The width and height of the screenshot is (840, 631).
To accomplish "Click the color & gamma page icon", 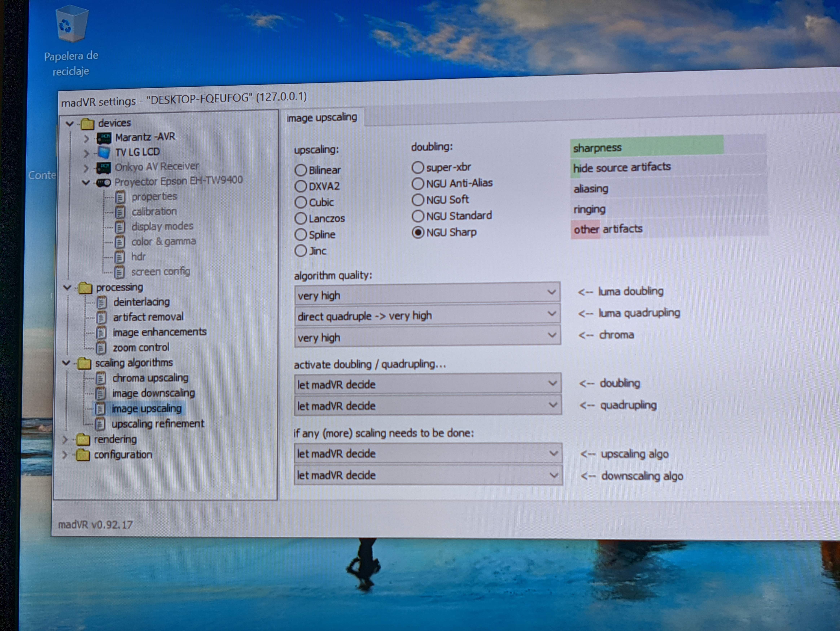I will click(120, 242).
